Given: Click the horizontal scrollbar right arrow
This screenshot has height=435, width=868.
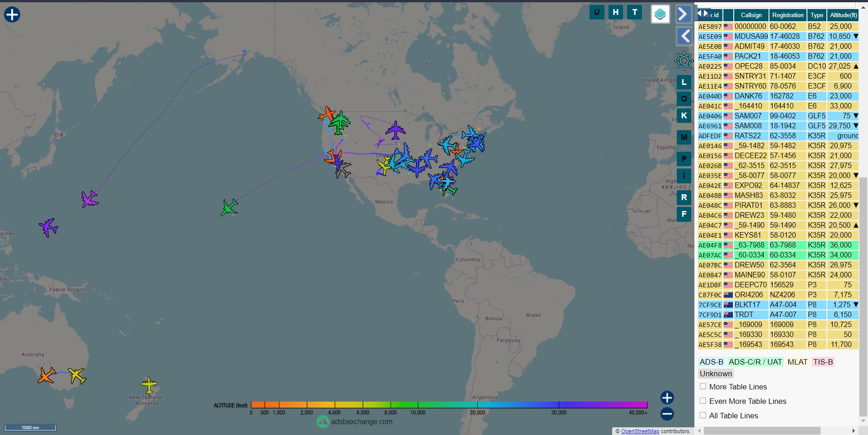Looking at the screenshot, I should (854, 431).
